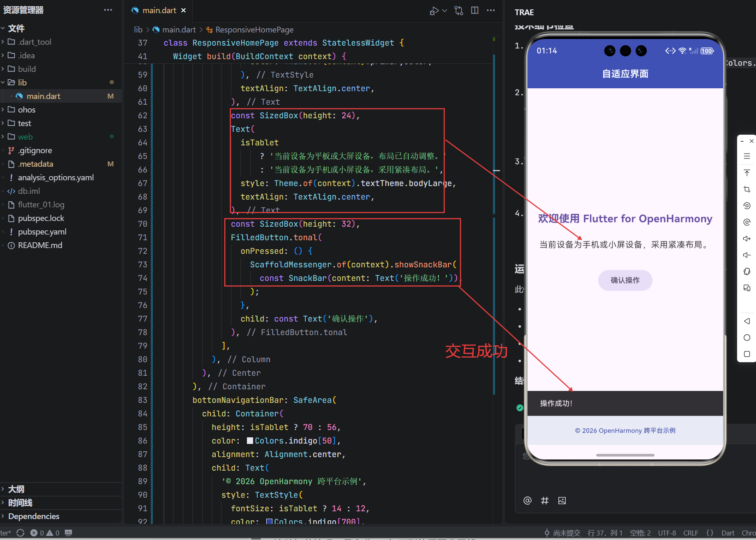This screenshot has width=756, height=540.
Task: Click the emulator shake device icon
Action: (x=747, y=271)
